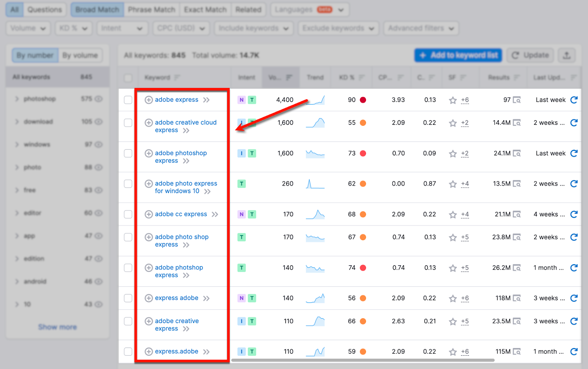Switch to the Questions tab
This screenshot has height=369, width=588.
coord(44,10)
